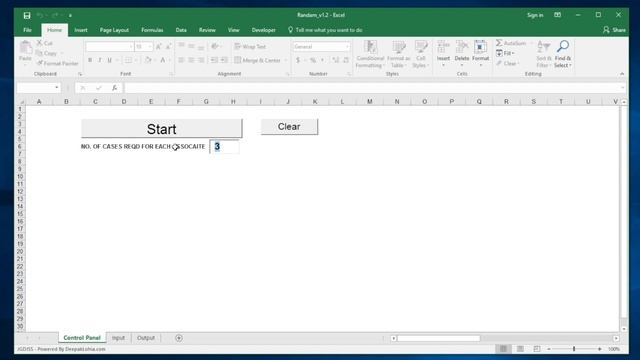Open the Font dialog launcher
640x360 pixels.
pos(171,74)
